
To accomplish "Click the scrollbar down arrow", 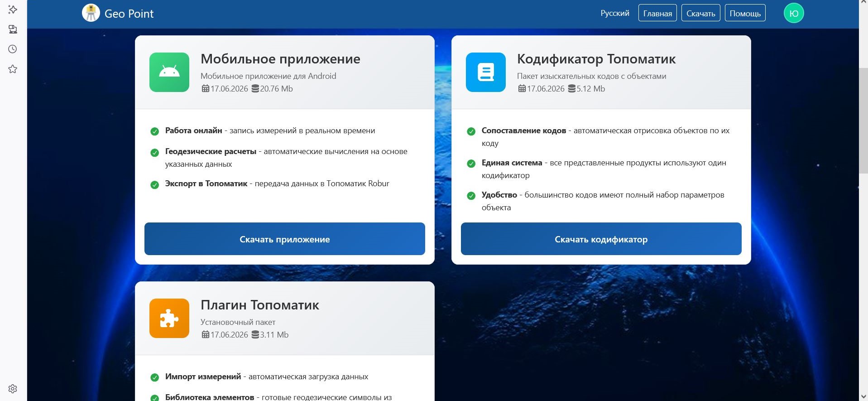I will [x=863, y=397].
